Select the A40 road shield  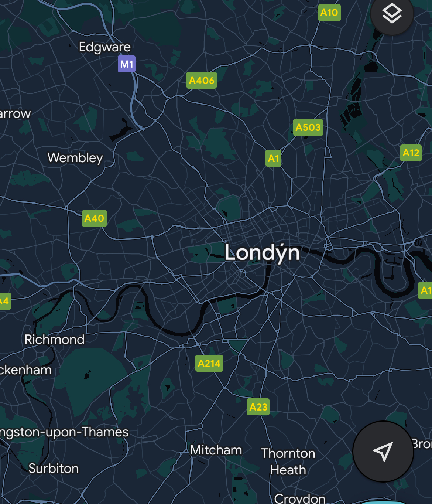(94, 218)
